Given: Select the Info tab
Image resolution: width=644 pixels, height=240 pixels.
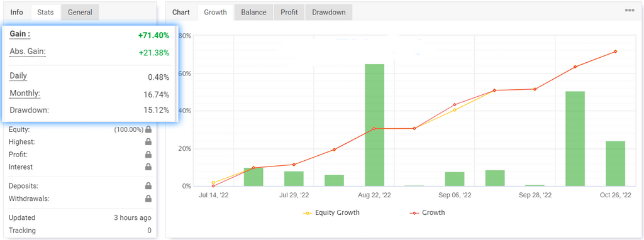Looking at the screenshot, I should click(x=16, y=13).
